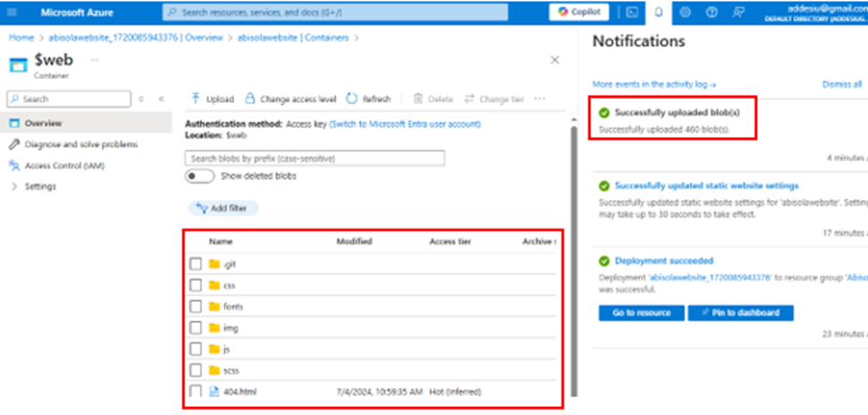This screenshot has height=415, width=868.
Task: Collapse the left sidebar menu
Action: pyautogui.click(x=161, y=99)
